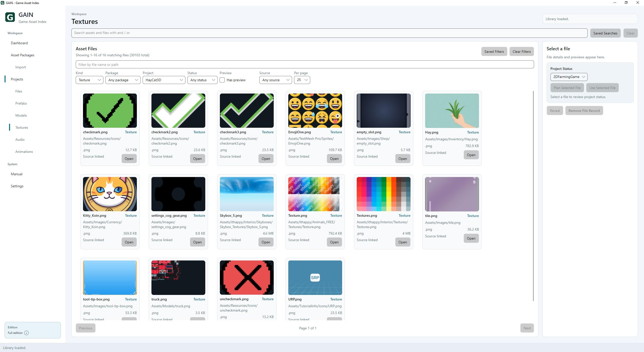Viewport: 644px width, 352px height.
Task: Switch to Models view
Action: click(x=21, y=115)
